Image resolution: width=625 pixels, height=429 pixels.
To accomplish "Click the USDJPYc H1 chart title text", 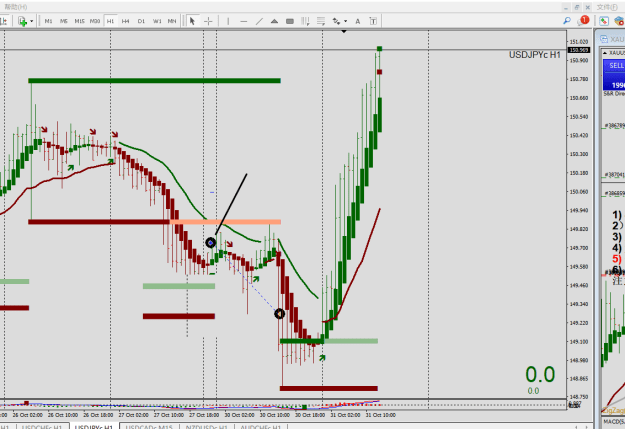I will 534,55.
